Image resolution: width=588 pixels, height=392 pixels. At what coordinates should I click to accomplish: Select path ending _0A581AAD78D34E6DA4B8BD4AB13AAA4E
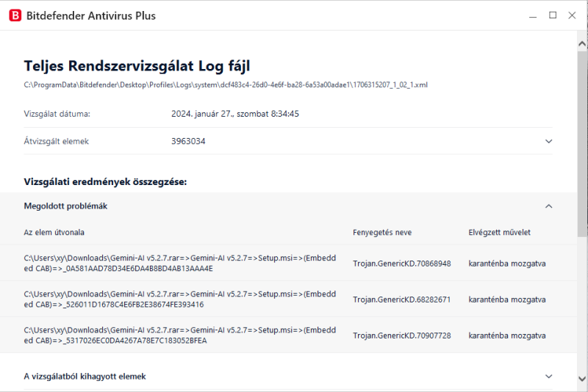click(x=180, y=264)
